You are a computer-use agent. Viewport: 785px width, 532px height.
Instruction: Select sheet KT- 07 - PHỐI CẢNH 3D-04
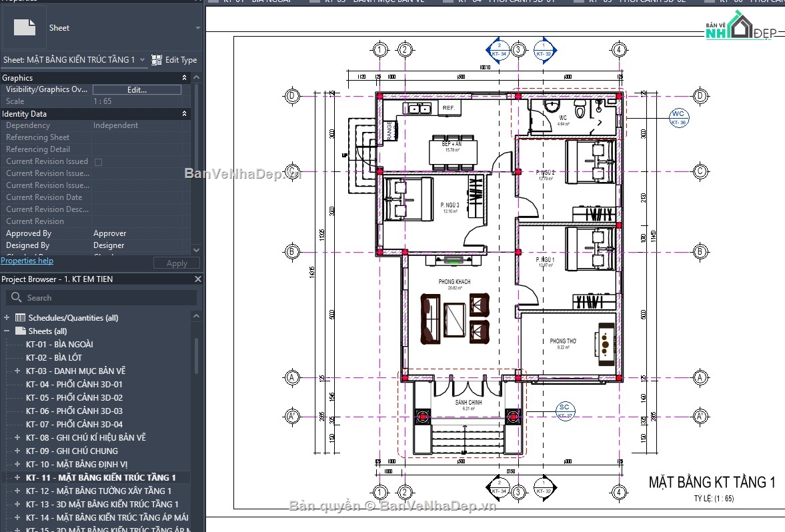coord(74,425)
